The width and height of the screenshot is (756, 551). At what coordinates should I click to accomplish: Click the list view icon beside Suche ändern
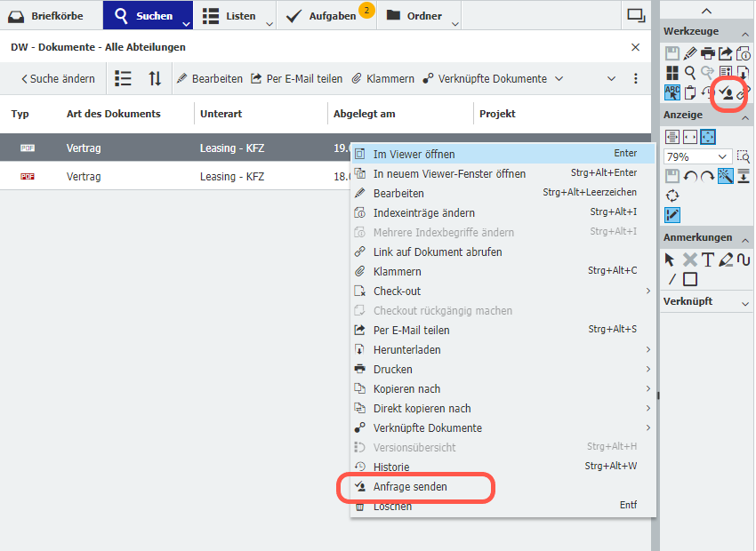[x=124, y=78]
